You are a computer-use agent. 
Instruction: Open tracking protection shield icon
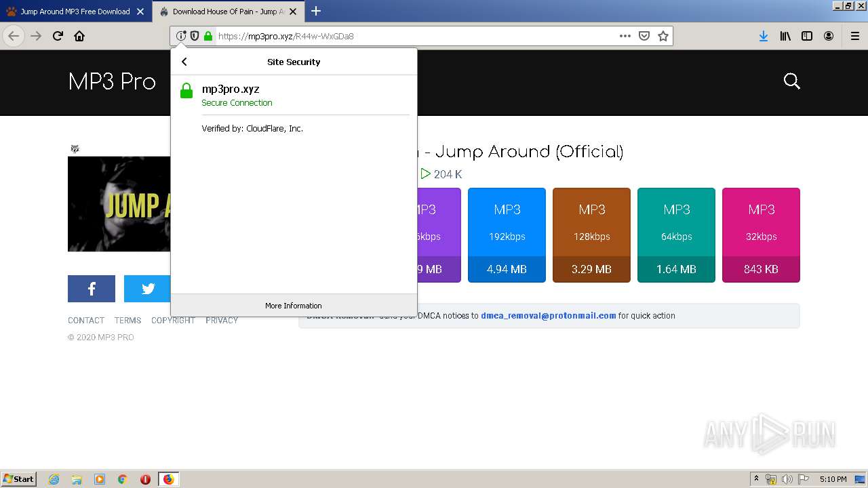tap(195, 36)
